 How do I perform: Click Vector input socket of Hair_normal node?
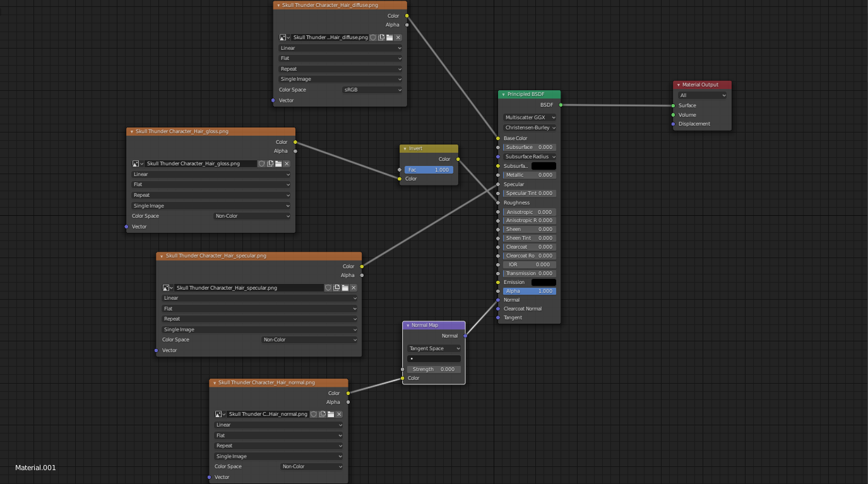[209, 477]
